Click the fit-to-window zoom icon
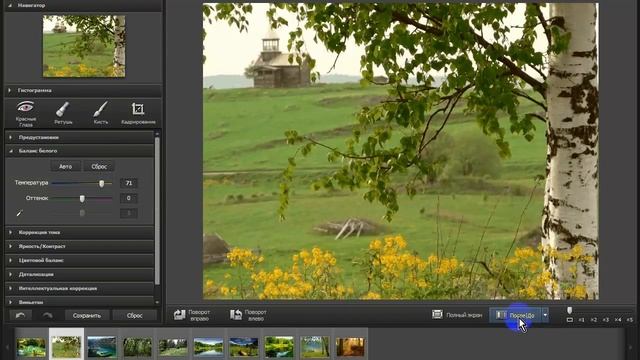The image size is (640, 360). click(x=570, y=320)
